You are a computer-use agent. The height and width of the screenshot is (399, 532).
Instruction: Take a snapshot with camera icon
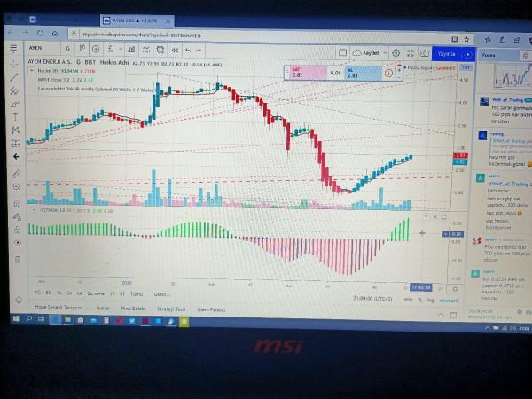[425, 53]
